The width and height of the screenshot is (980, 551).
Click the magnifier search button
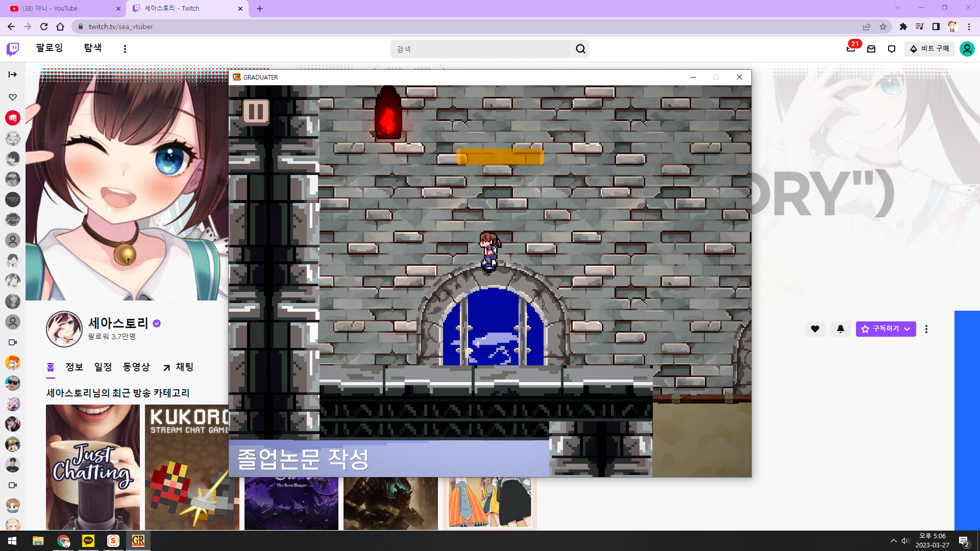(581, 49)
